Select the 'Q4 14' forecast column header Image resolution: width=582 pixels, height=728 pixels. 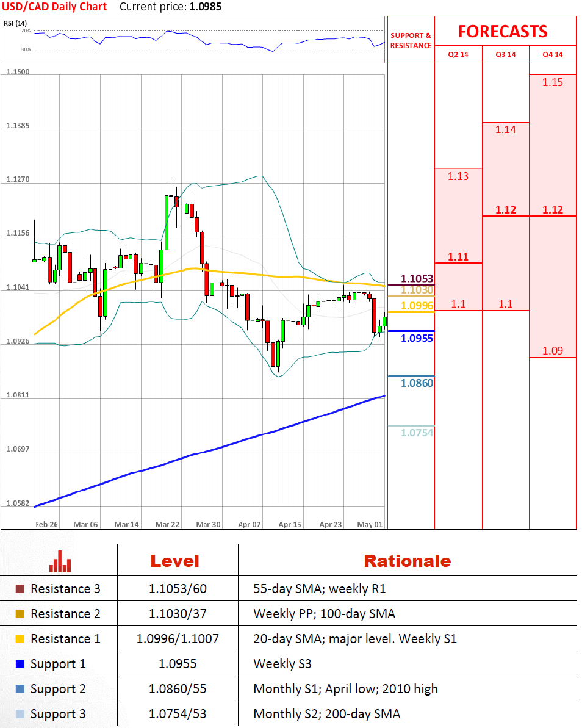pos(552,54)
